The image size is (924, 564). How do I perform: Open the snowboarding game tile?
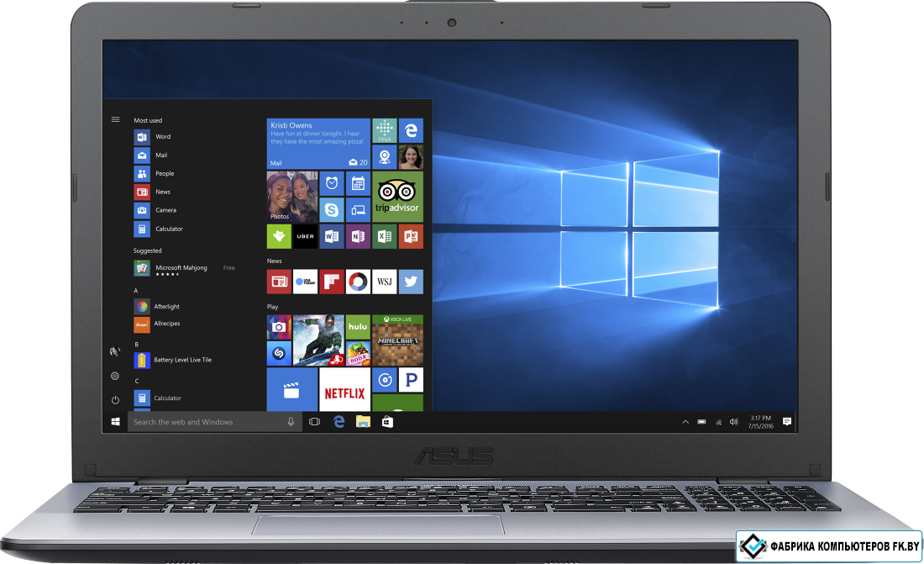click(x=318, y=340)
